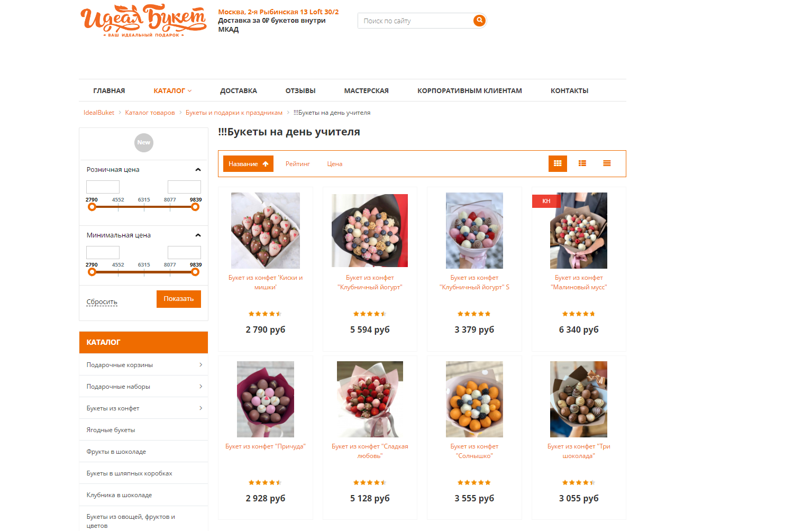Image resolution: width=812 pixels, height=531 pixels.
Task: Rate the 'Солнышко' bouquet via its stars
Action: click(474, 482)
